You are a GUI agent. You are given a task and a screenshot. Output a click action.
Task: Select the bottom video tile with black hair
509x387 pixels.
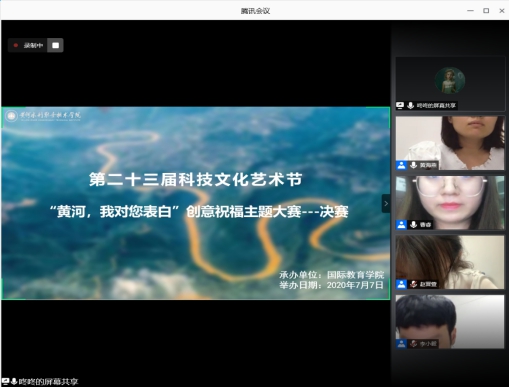[450, 322]
